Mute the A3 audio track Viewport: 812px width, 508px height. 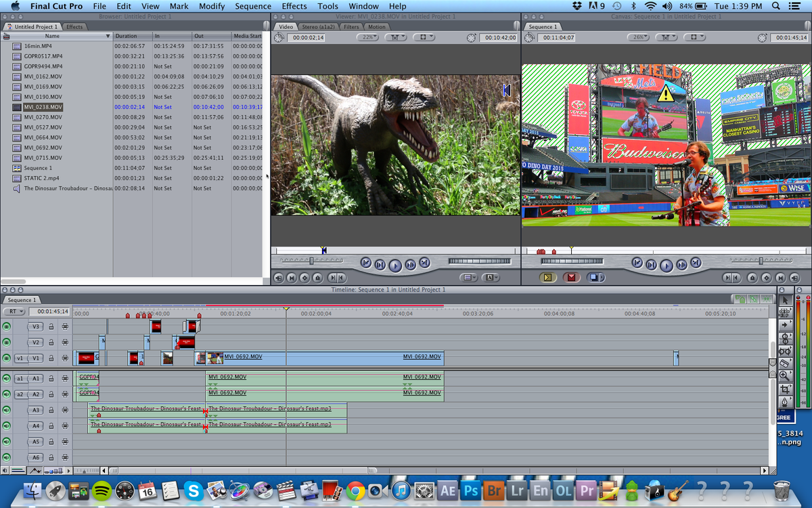[7, 410]
